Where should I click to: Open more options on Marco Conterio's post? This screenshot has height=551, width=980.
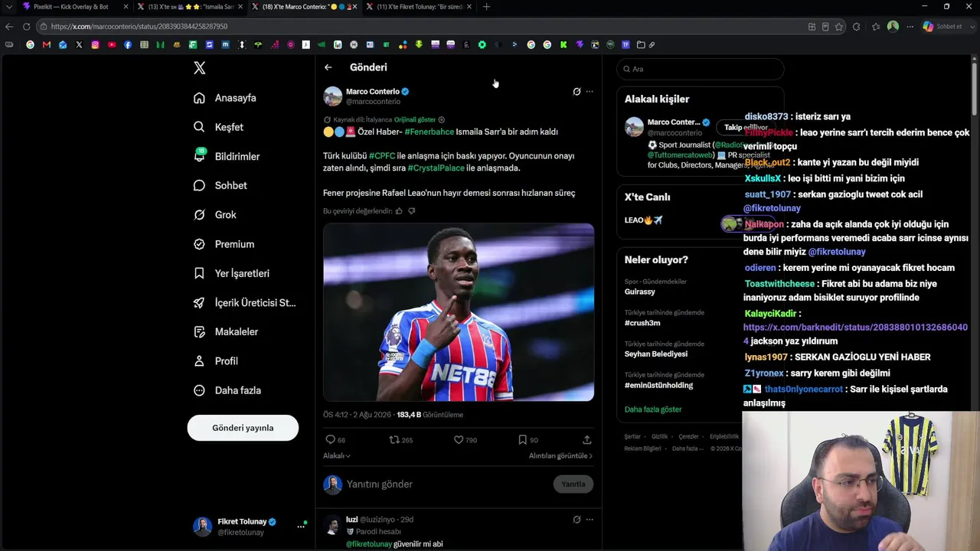tap(590, 92)
